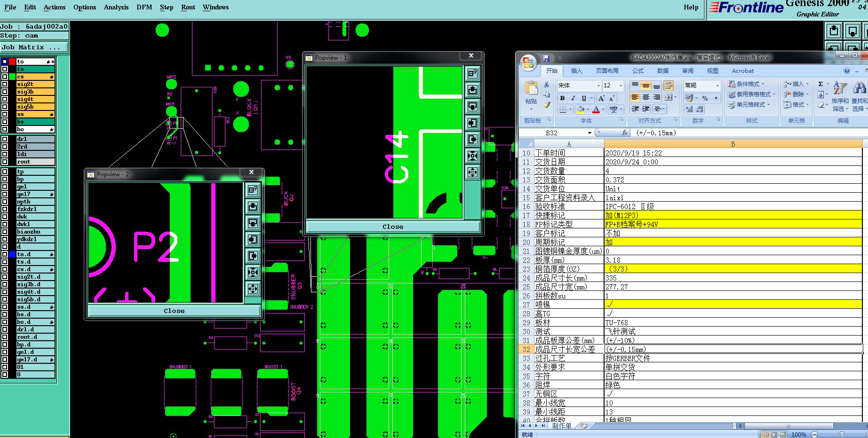Open the Genesis Help menu
868x438 pixels.
pos(691,8)
